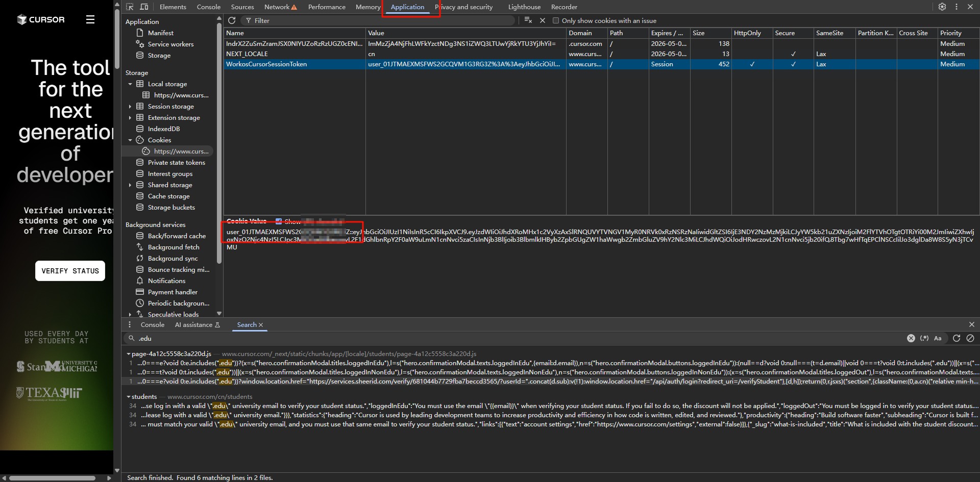The height and width of the screenshot is (482, 980).
Task: Switch to the Network tab
Action: (277, 7)
